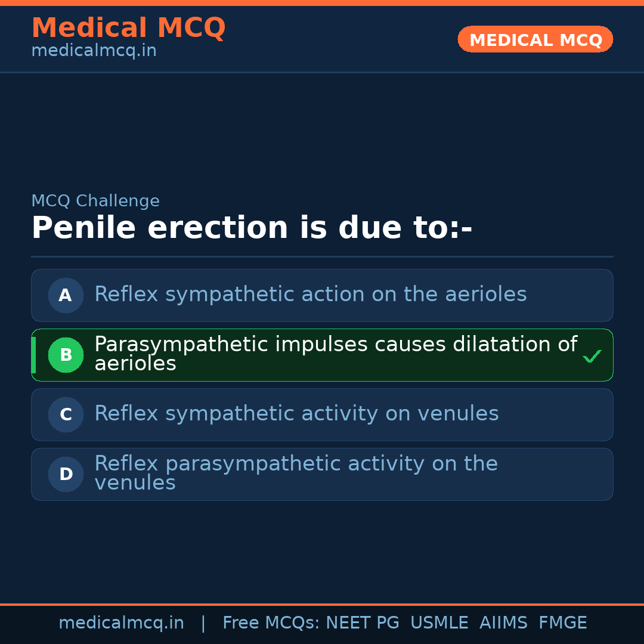Screen dimensions: 644x644
Task: Click the green checkmark on option B
Action: (592, 356)
